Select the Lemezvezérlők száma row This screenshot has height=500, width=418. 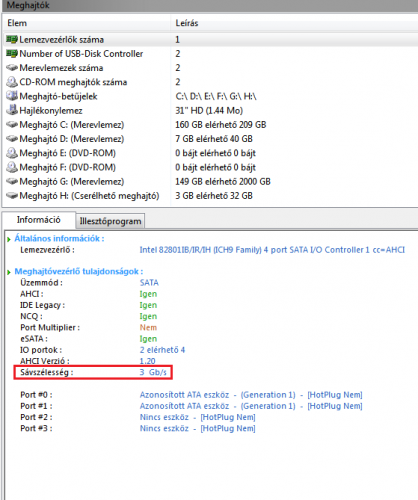[x=210, y=40]
